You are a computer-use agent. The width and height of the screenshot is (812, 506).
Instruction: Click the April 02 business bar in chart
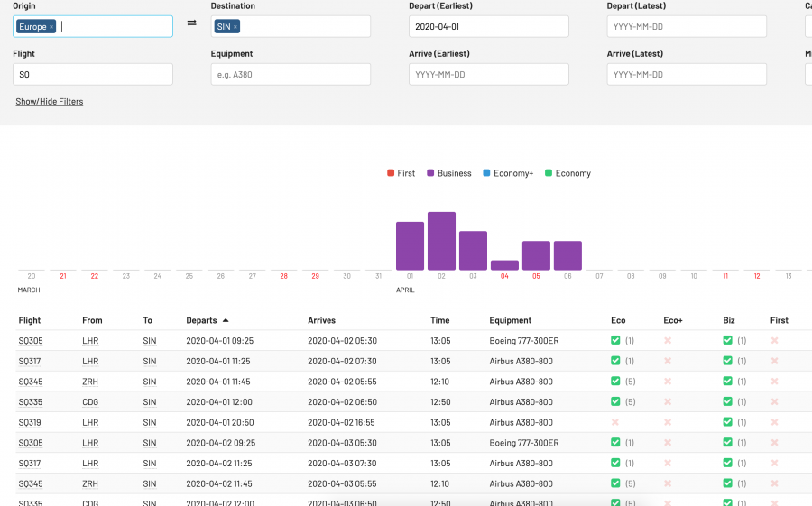[441, 241]
